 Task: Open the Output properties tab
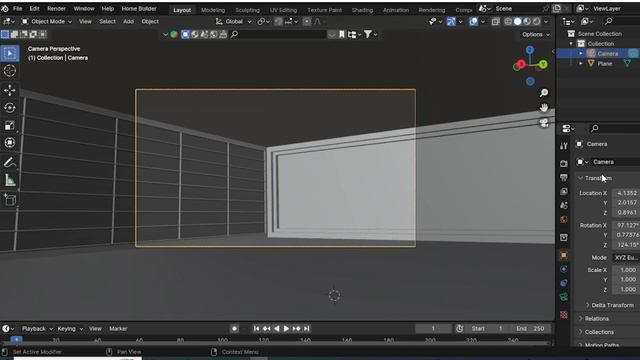564,178
